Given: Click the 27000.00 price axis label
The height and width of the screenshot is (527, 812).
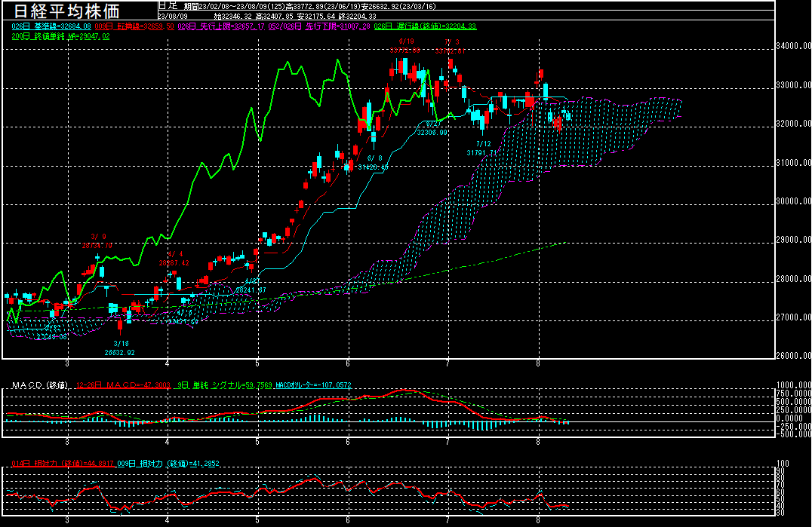Looking at the screenshot, I should click(794, 317).
